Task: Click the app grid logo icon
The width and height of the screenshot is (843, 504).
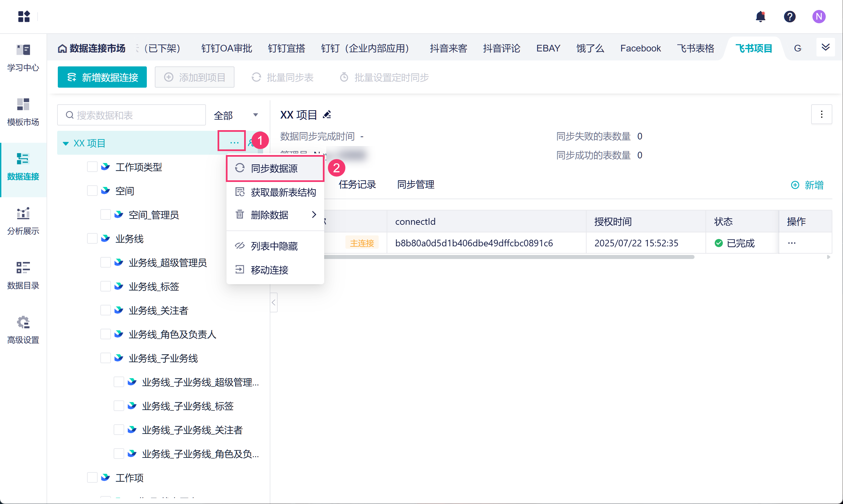Action: point(24,16)
